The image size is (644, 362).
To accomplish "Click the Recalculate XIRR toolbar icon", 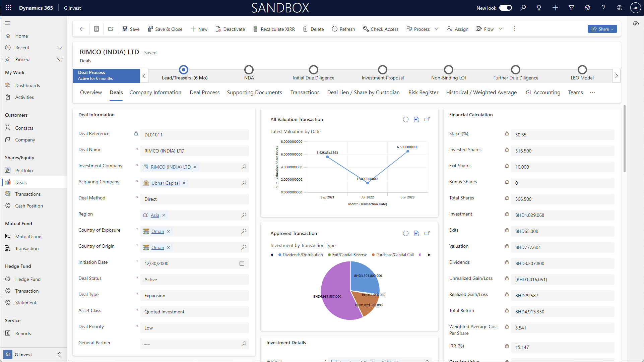I will [x=255, y=29].
